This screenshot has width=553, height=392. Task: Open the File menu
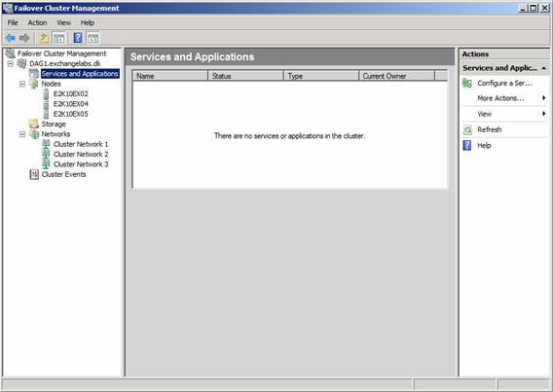click(13, 22)
